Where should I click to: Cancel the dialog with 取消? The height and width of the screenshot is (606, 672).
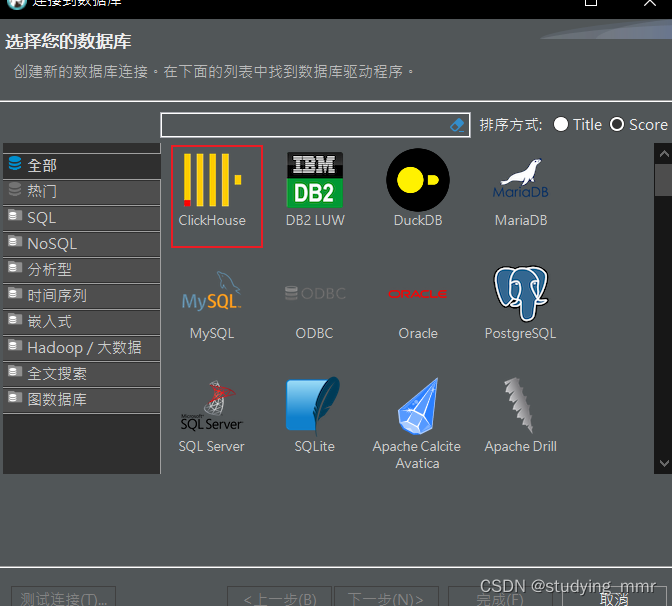click(x=614, y=597)
